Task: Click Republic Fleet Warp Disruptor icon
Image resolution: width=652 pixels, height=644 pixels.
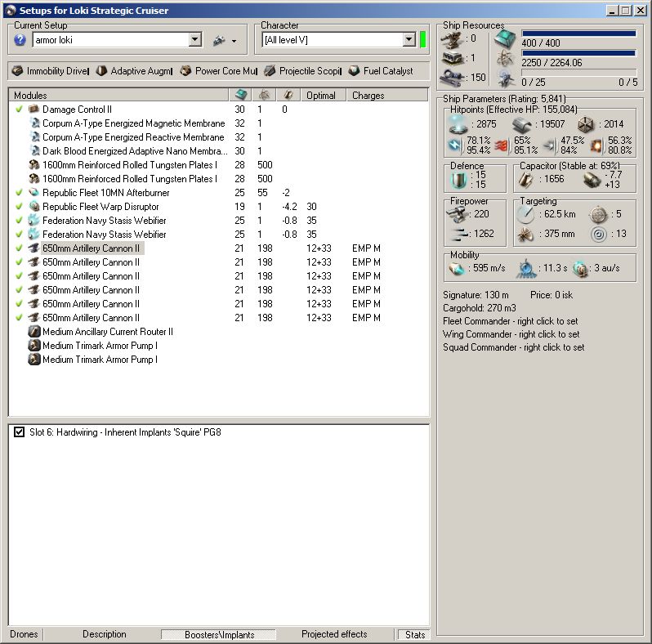Action: tap(33, 206)
